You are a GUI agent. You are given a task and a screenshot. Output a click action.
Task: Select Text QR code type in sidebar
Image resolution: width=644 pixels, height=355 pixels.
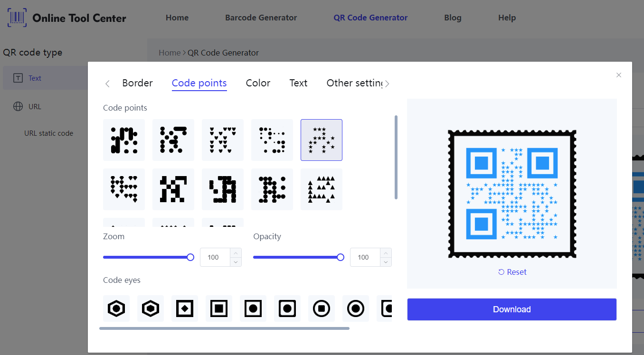pos(46,78)
